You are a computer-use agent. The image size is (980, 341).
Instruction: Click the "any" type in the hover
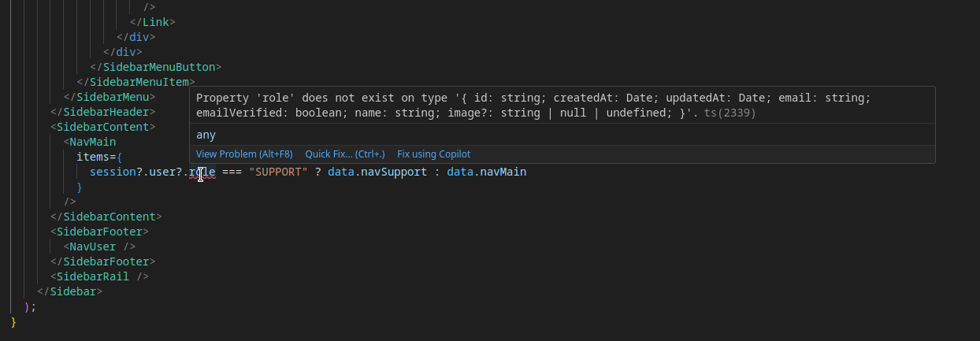(206, 135)
